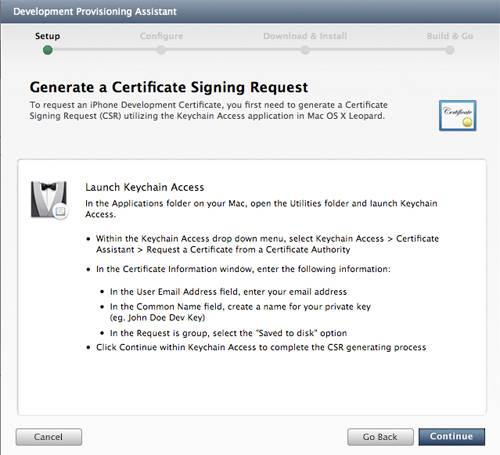This screenshot has width=500, height=455.
Task: Click the CSR generating process instruction bullet
Action: (x=261, y=347)
